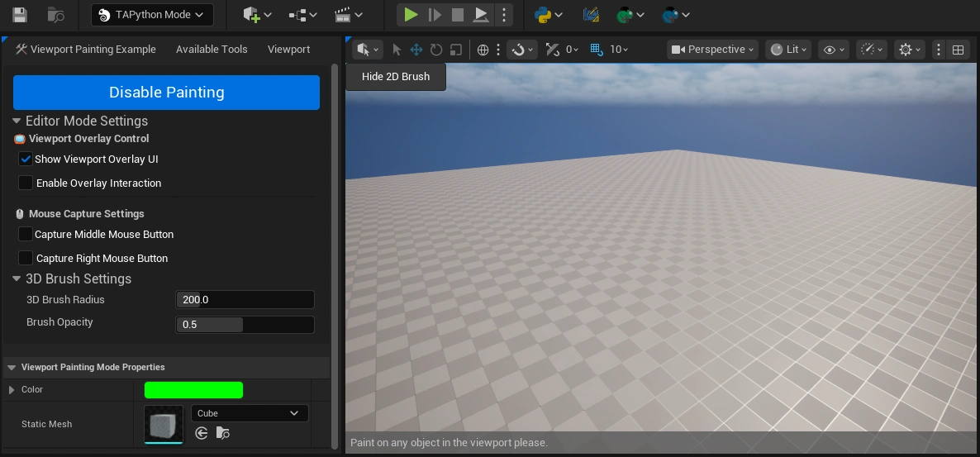Screen dimensions: 980x457
Task: Open the Static Mesh Cube dropdown
Action: click(250, 413)
